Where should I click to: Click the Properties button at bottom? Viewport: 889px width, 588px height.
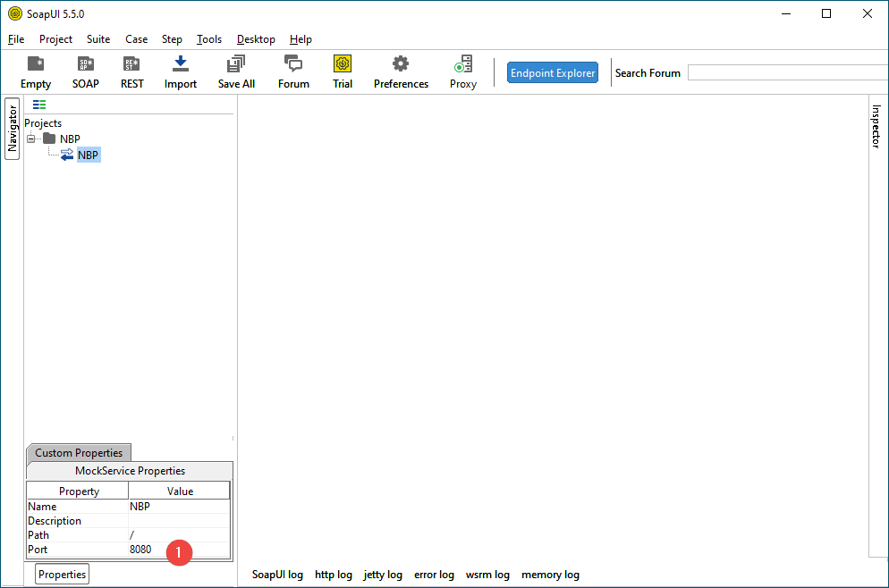63,575
